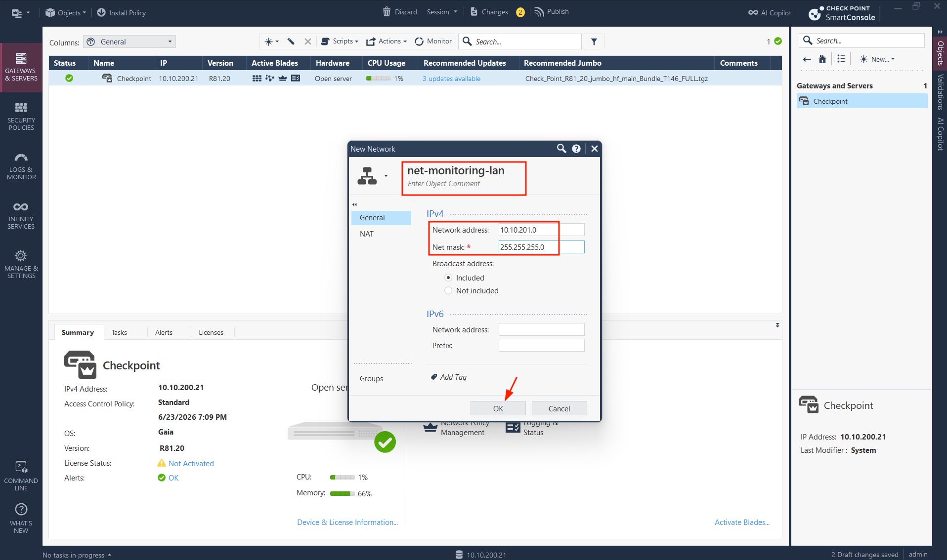Open 3 updates available link
This screenshot has height=560, width=947.
[451, 79]
